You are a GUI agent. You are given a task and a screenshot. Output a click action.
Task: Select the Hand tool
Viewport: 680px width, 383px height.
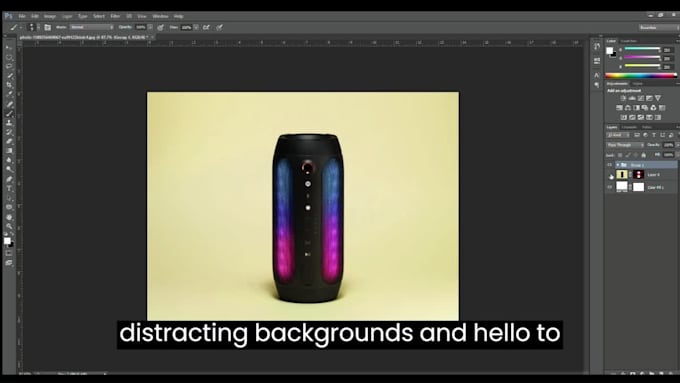point(9,217)
